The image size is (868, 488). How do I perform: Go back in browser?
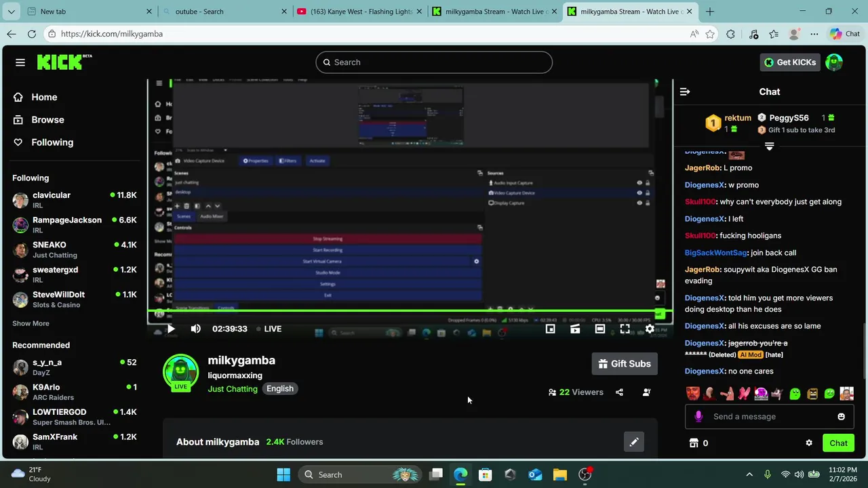point(12,34)
